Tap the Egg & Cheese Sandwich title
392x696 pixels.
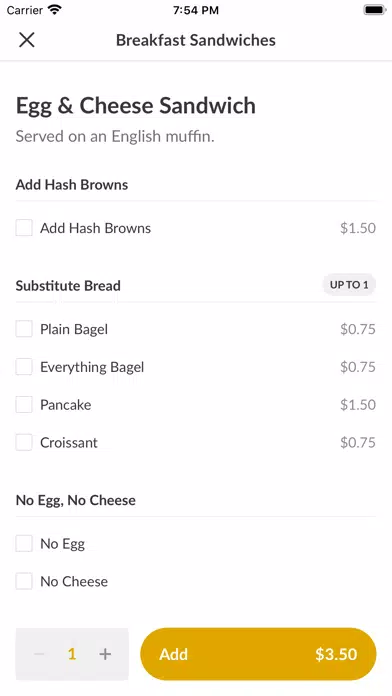(136, 106)
